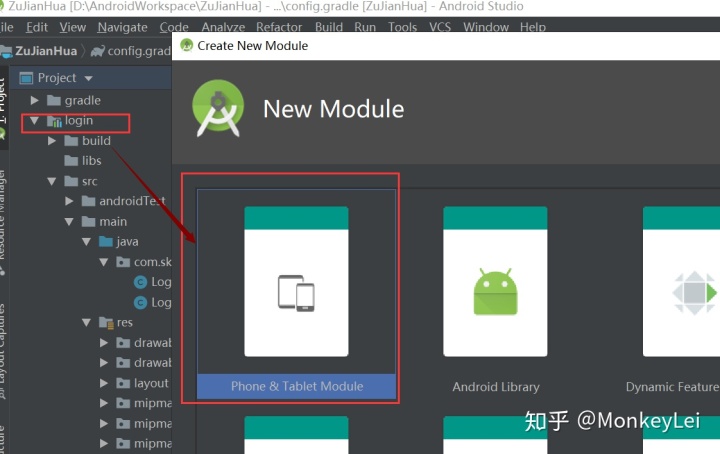Select the layout folder row
This screenshot has height=454, width=720.
click(x=91, y=383)
